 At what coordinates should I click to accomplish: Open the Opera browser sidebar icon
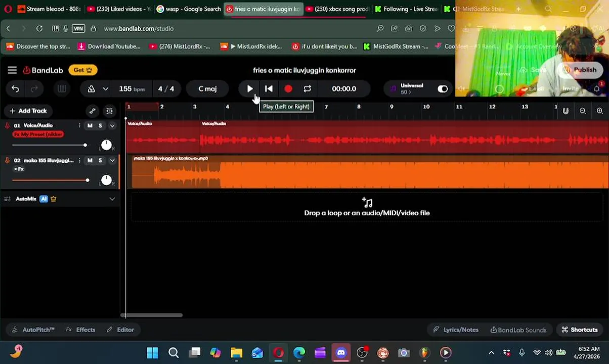click(8, 9)
